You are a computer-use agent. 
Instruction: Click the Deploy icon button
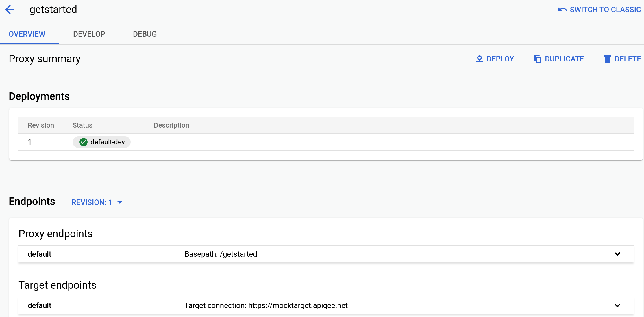(480, 59)
